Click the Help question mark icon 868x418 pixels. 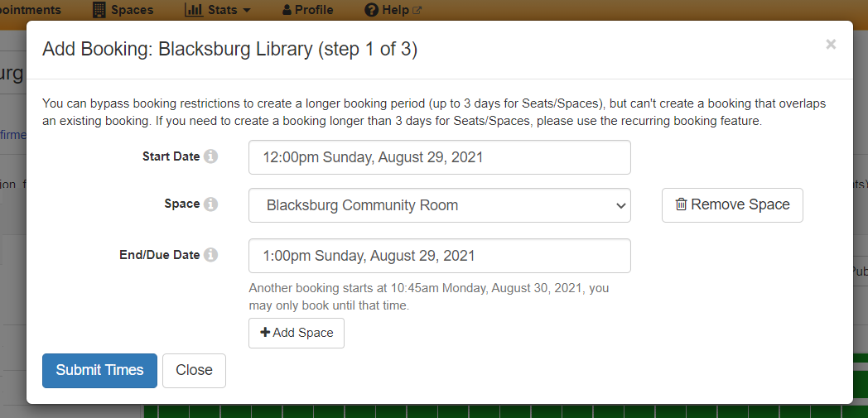pyautogui.click(x=371, y=10)
